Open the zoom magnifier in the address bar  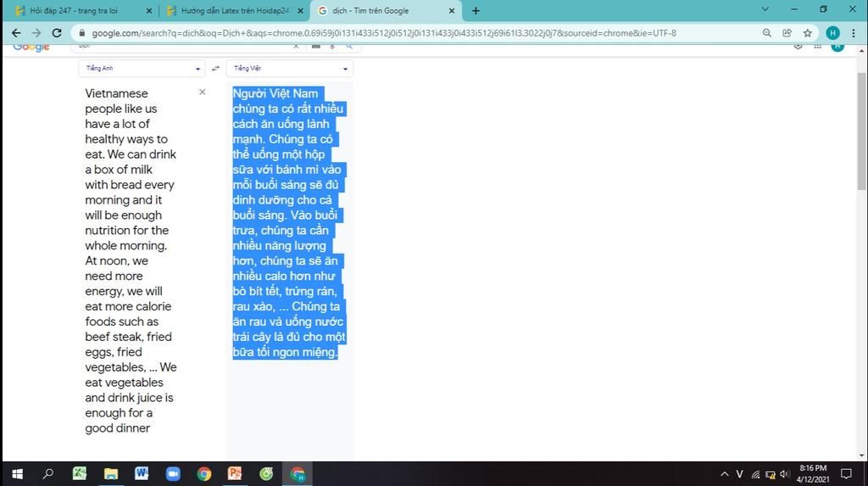pyautogui.click(x=766, y=33)
